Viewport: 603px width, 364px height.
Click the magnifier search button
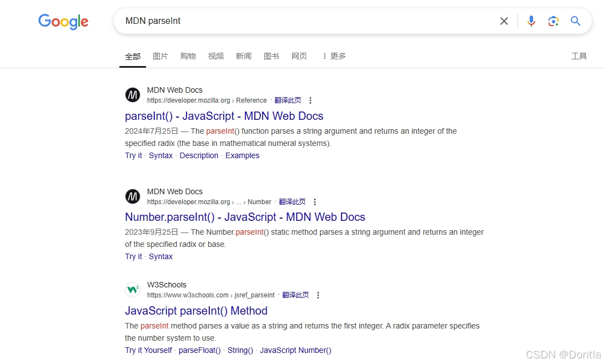pyautogui.click(x=575, y=21)
